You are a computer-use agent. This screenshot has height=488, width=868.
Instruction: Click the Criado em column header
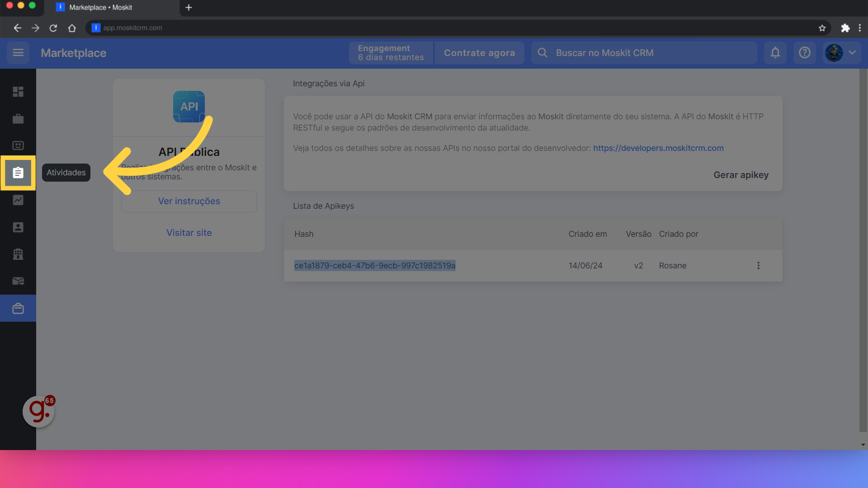(x=588, y=234)
